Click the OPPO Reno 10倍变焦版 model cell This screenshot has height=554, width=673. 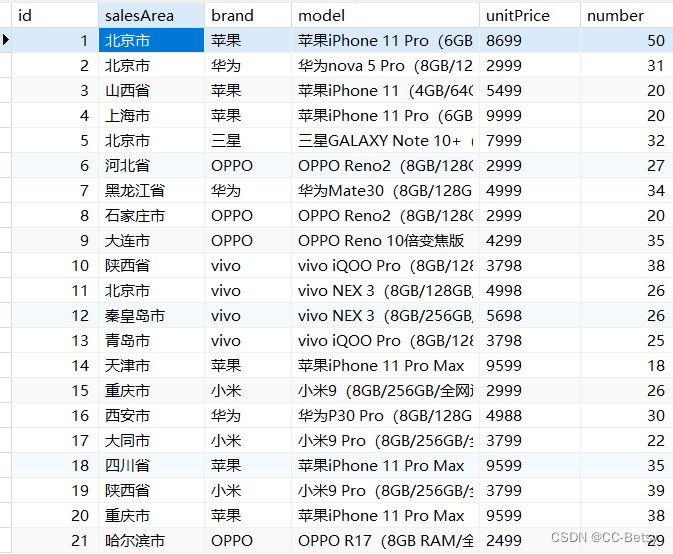[385, 240]
